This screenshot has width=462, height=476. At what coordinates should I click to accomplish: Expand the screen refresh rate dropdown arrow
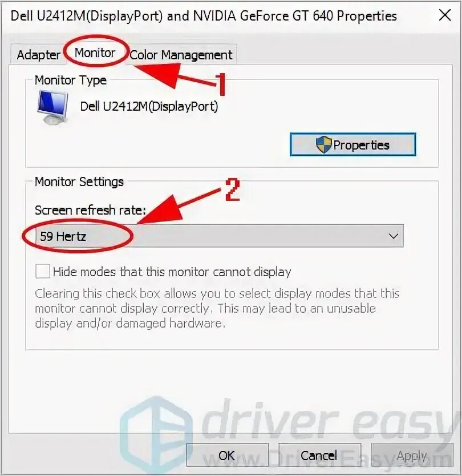pos(394,236)
